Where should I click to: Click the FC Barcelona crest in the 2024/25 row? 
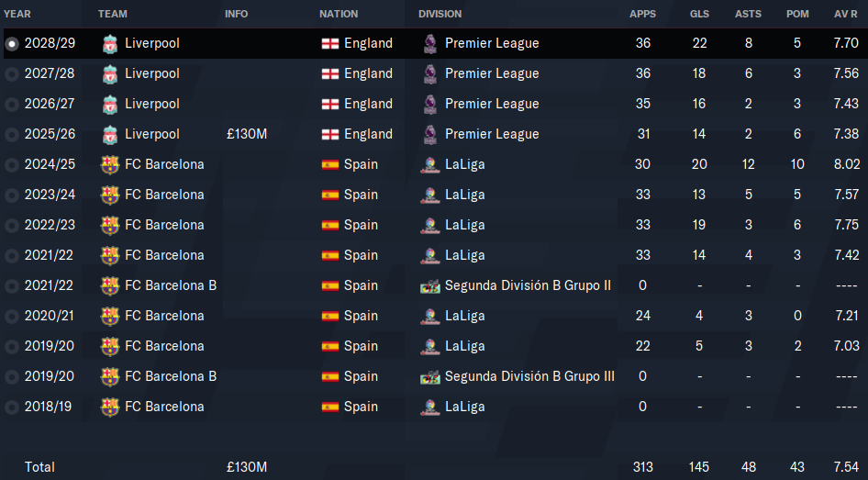[109, 164]
